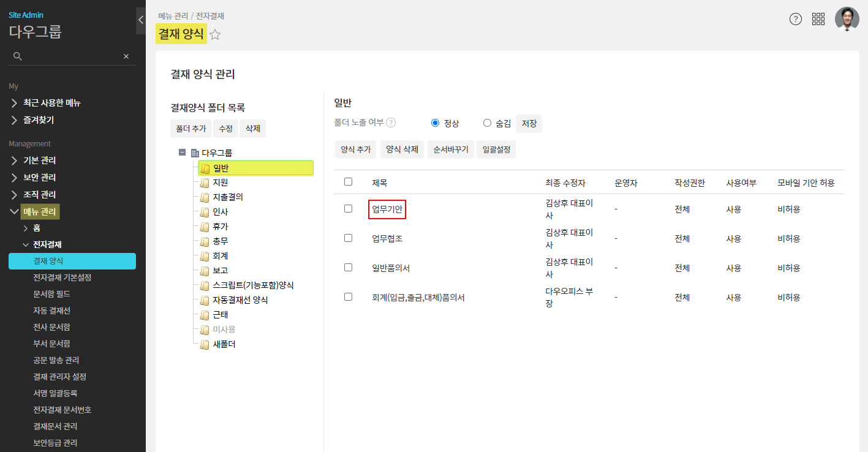This screenshot has width=868, height=452.
Task: Clear sidebar search with the X icon
Action: click(x=126, y=56)
